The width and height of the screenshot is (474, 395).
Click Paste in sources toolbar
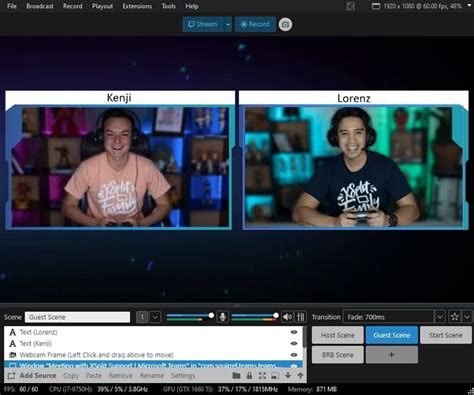point(93,376)
